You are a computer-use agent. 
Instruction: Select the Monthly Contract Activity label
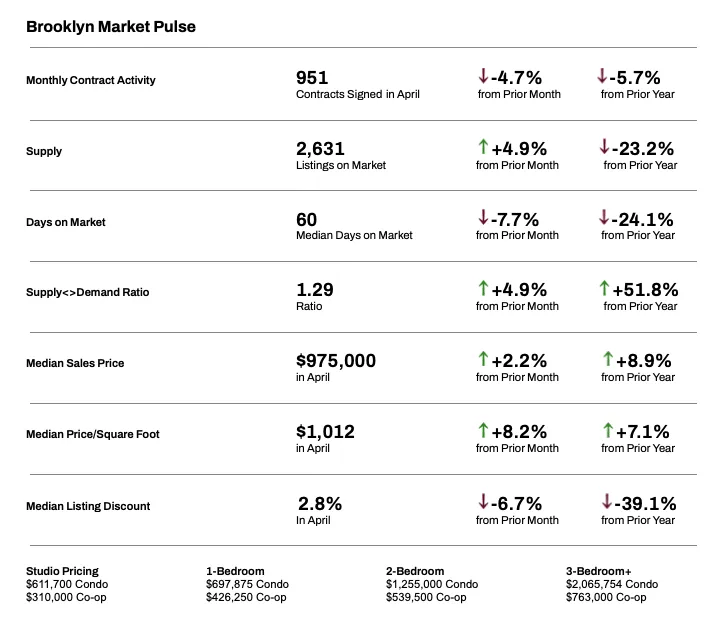[91, 80]
